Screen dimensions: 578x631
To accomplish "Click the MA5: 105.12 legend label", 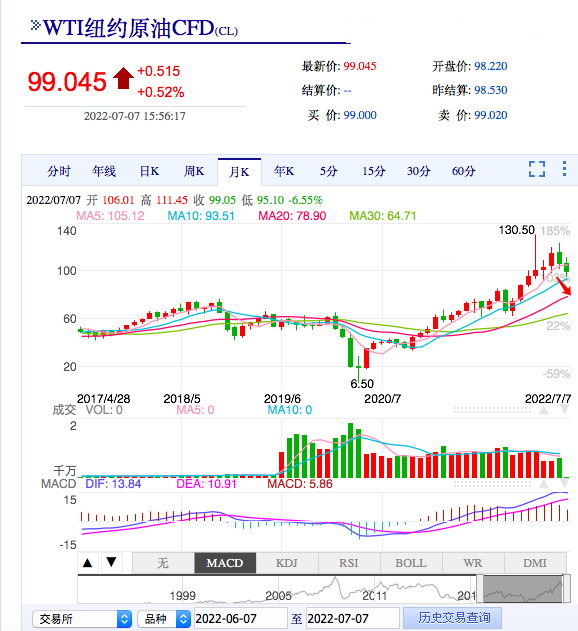I will 110,216.
